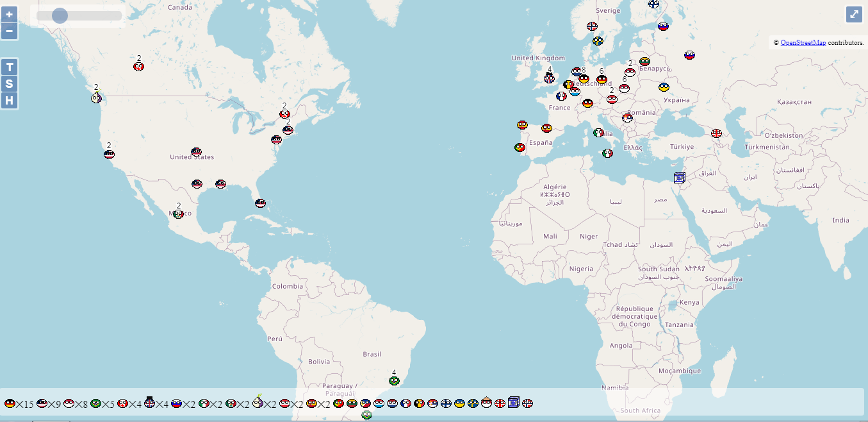The height and width of the screenshot is (422, 868).
Task: Select the western Spain ball marker
Action: pos(522,125)
